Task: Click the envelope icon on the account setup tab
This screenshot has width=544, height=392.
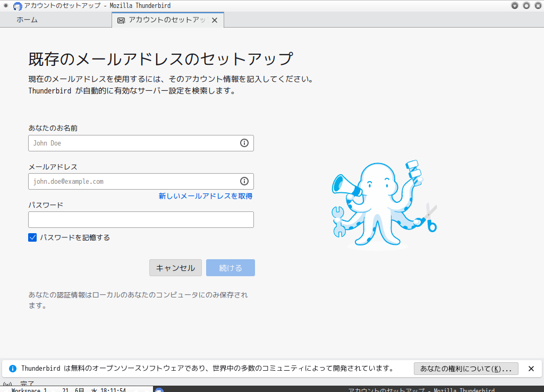Action: point(121,21)
